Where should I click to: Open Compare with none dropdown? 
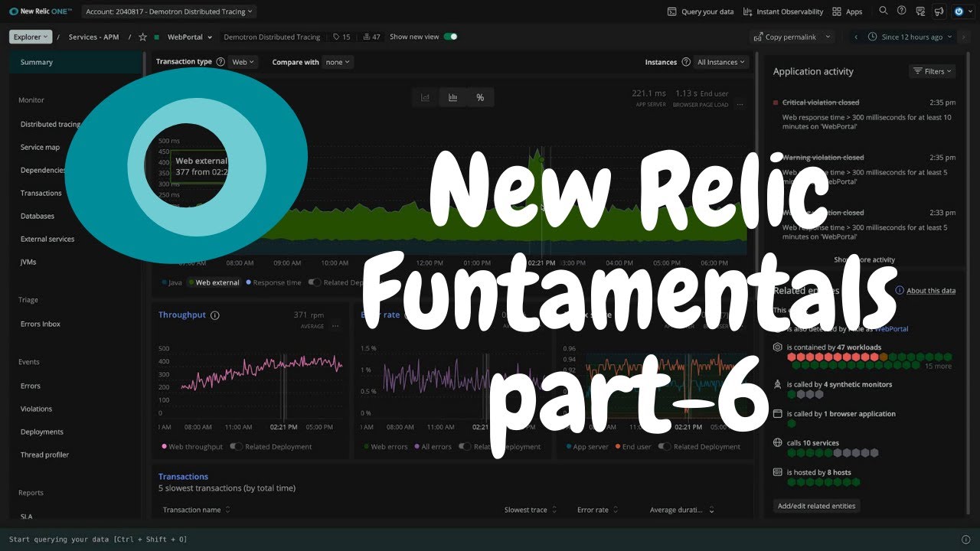(338, 62)
